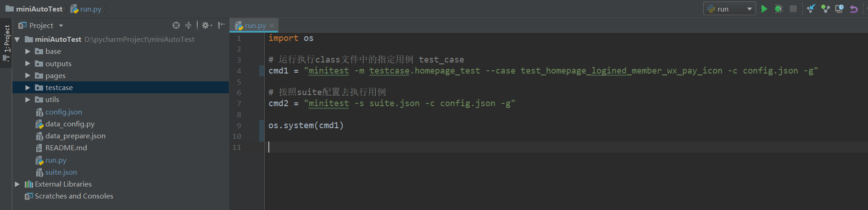Screen dimensions: 868x210
Task: Toggle the Project side tab strip
Action: (x=6, y=43)
